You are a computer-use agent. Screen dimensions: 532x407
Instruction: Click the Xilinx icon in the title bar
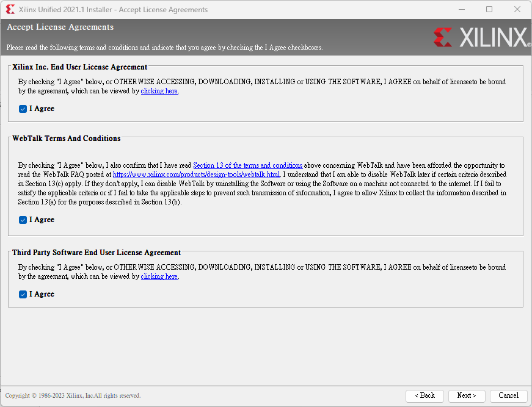point(10,10)
